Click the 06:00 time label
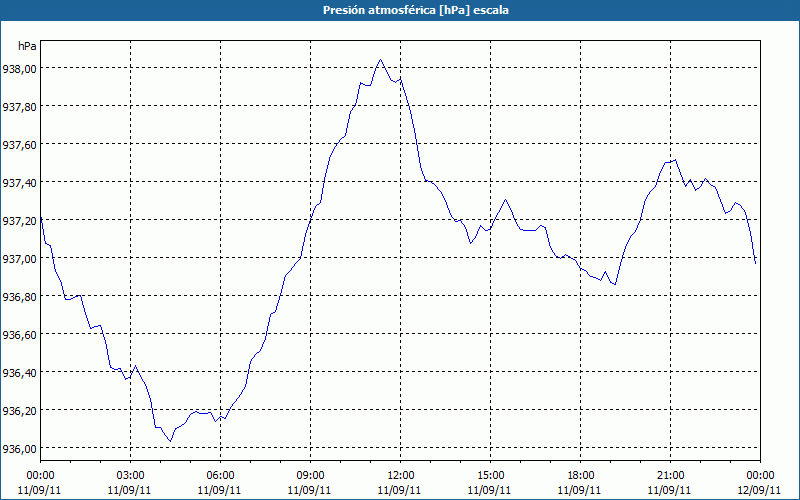Image resolution: width=800 pixels, height=500 pixels. click(220, 476)
